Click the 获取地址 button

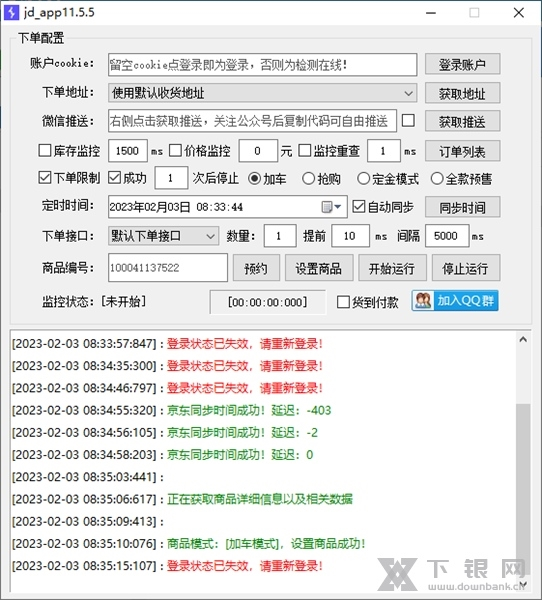click(462, 93)
